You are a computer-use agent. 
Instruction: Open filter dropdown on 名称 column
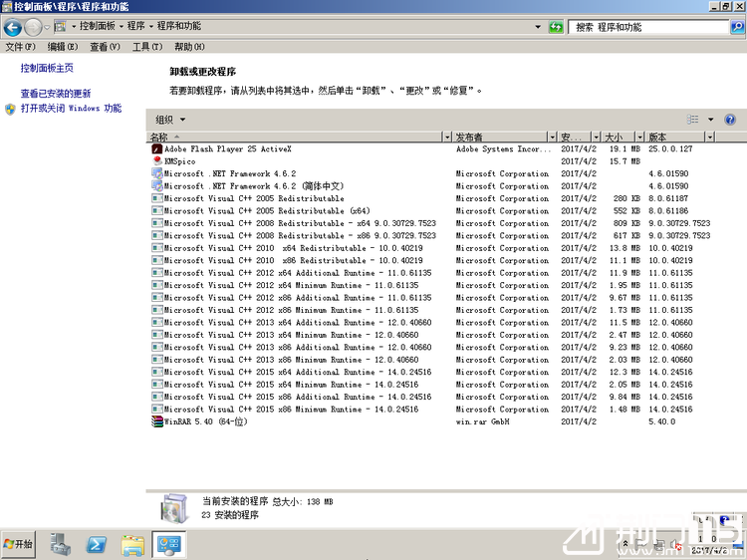point(447,137)
